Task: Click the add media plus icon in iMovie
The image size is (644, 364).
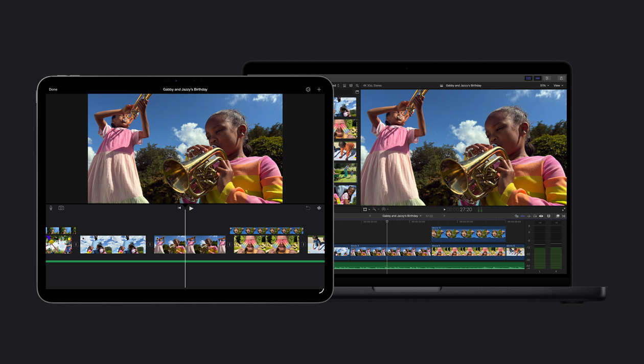Action: tap(319, 89)
